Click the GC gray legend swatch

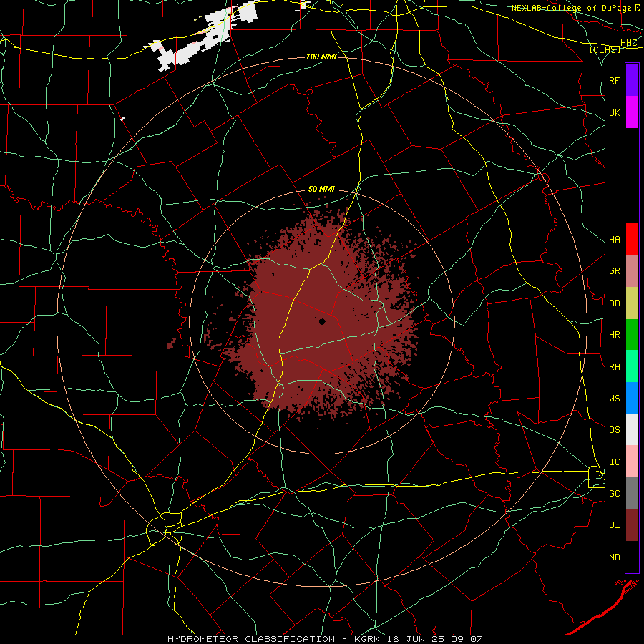pos(632,493)
